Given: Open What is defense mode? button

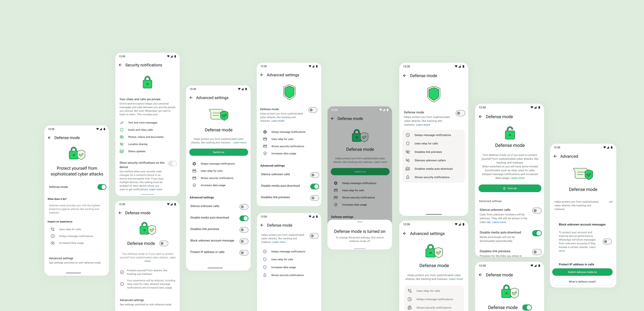Looking at the screenshot, I should pyautogui.click(x=582, y=282).
